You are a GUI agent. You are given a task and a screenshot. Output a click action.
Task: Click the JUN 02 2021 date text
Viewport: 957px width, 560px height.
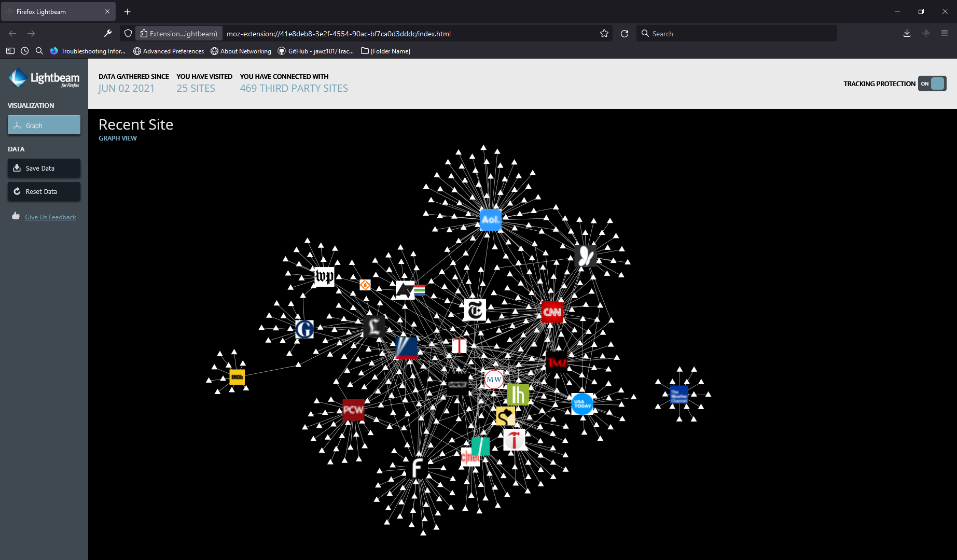127,88
